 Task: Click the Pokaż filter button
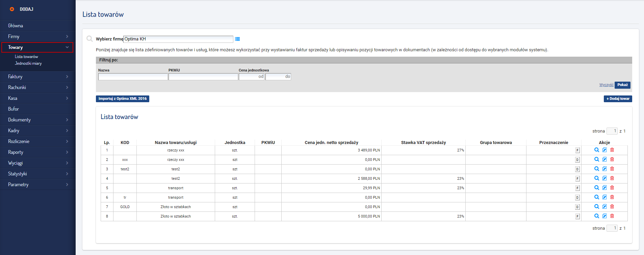coord(622,85)
